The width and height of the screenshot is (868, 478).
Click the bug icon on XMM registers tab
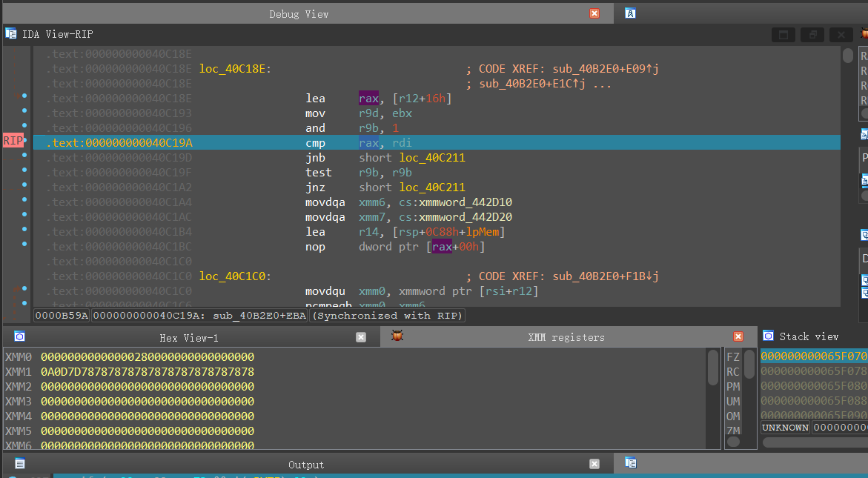click(397, 336)
